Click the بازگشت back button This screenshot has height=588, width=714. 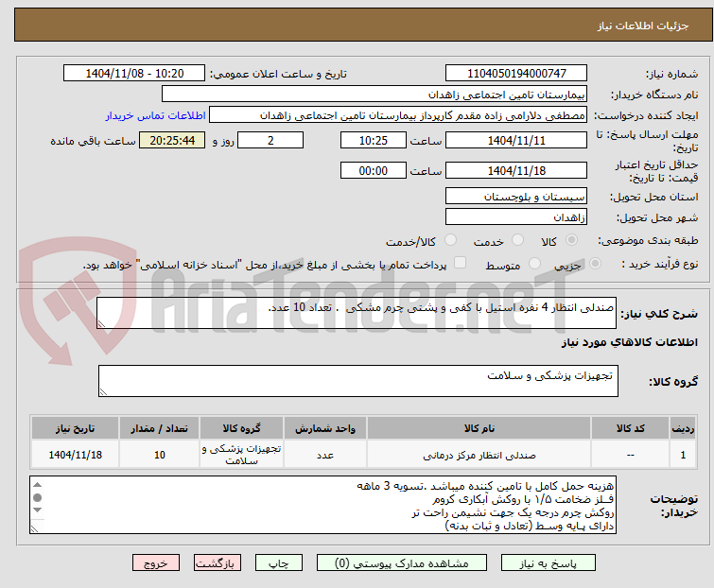(218, 563)
